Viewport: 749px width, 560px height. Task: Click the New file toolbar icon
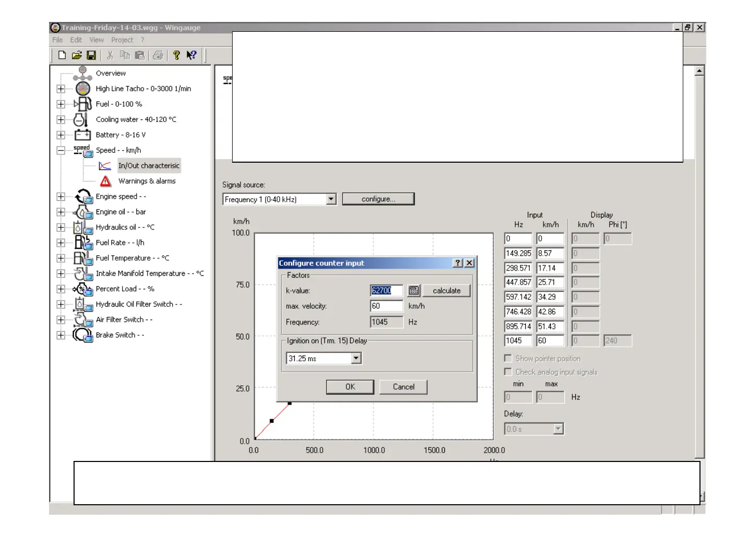point(62,55)
